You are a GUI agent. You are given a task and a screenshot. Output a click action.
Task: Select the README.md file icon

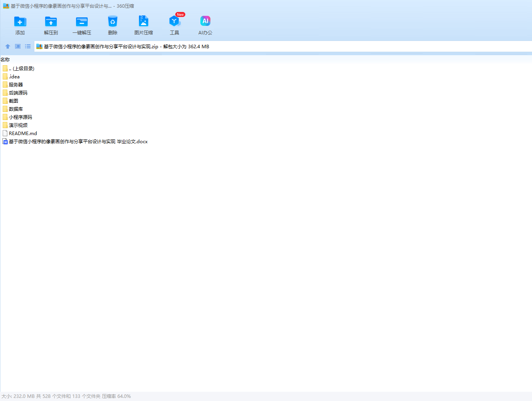(5, 133)
